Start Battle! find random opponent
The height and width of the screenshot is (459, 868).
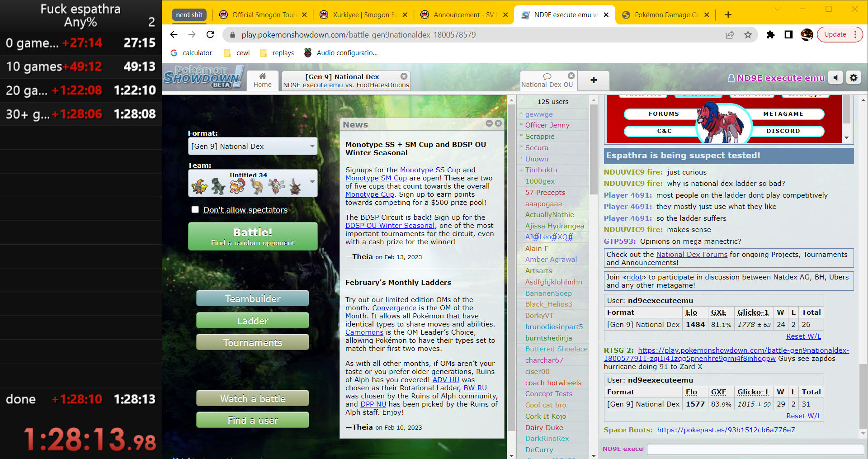[x=253, y=237]
